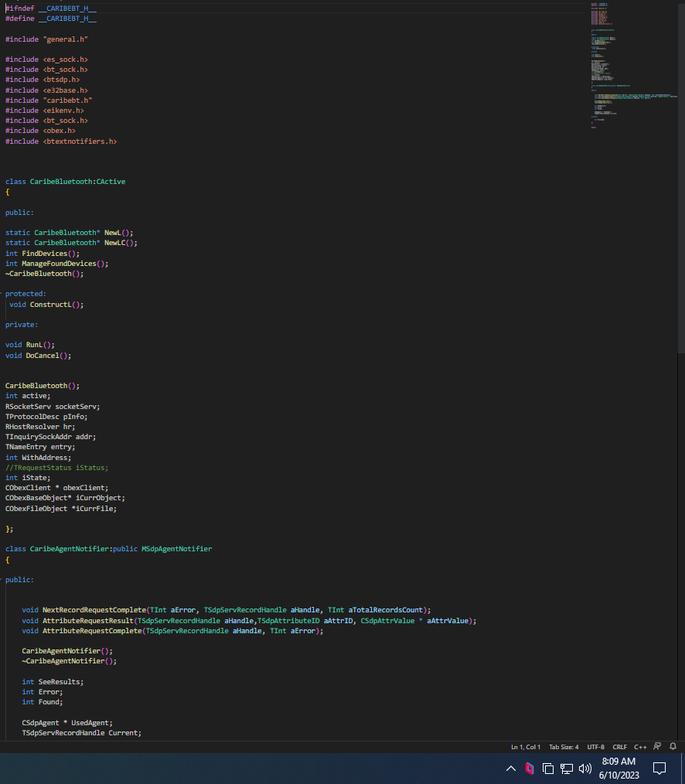Click int Found; line
This screenshot has height=784, width=685.
coord(43,701)
